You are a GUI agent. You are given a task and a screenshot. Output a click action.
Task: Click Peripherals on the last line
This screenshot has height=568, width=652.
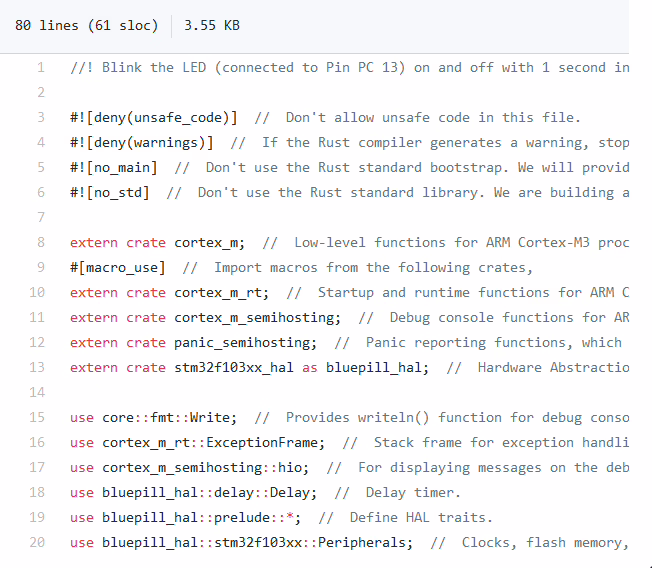click(362, 543)
